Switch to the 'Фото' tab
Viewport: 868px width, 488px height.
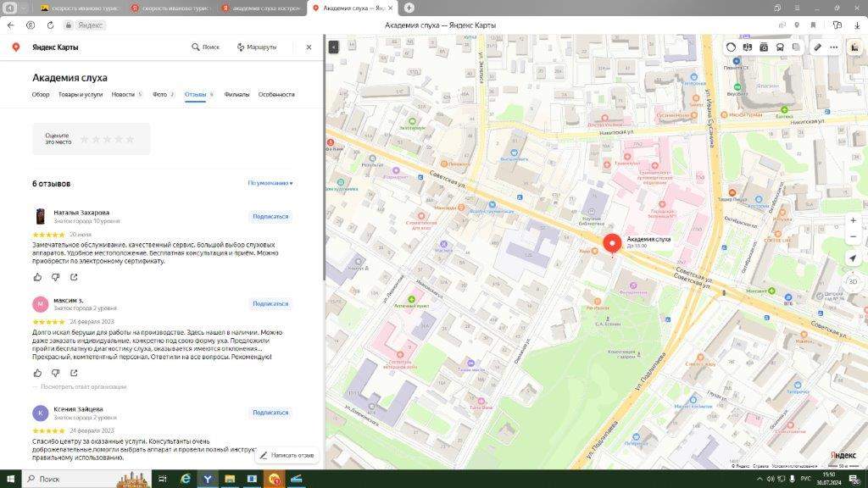coord(160,95)
